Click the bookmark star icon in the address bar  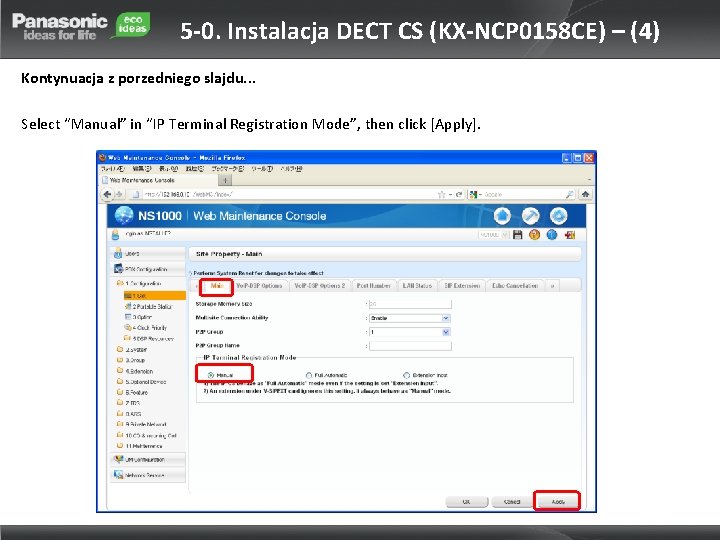point(441,194)
